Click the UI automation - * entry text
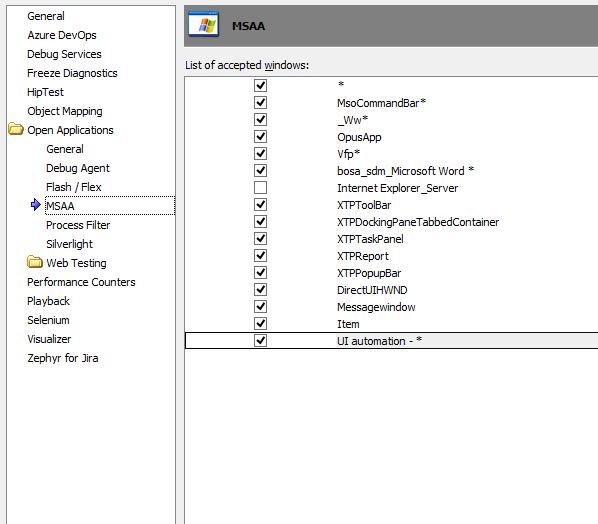 [379, 341]
